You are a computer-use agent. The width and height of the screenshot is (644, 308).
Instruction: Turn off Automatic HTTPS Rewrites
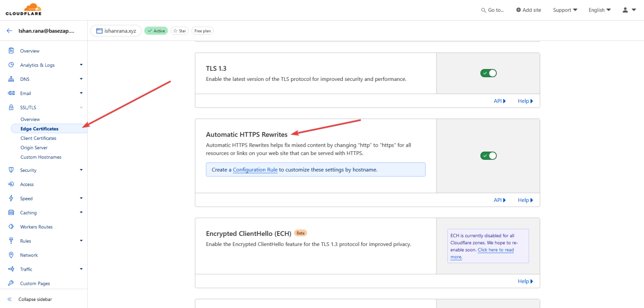pyautogui.click(x=488, y=155)
